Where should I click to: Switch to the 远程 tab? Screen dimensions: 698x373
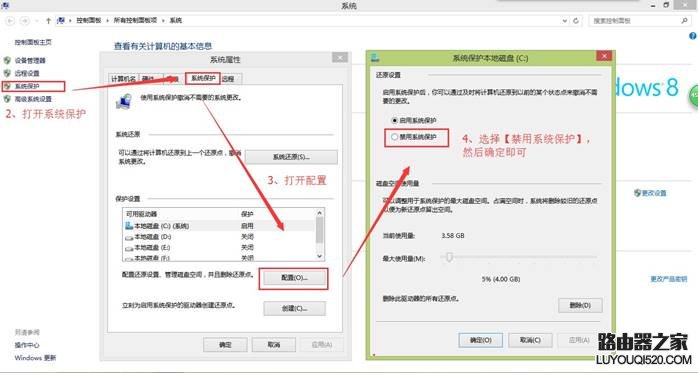coord(228,79)
